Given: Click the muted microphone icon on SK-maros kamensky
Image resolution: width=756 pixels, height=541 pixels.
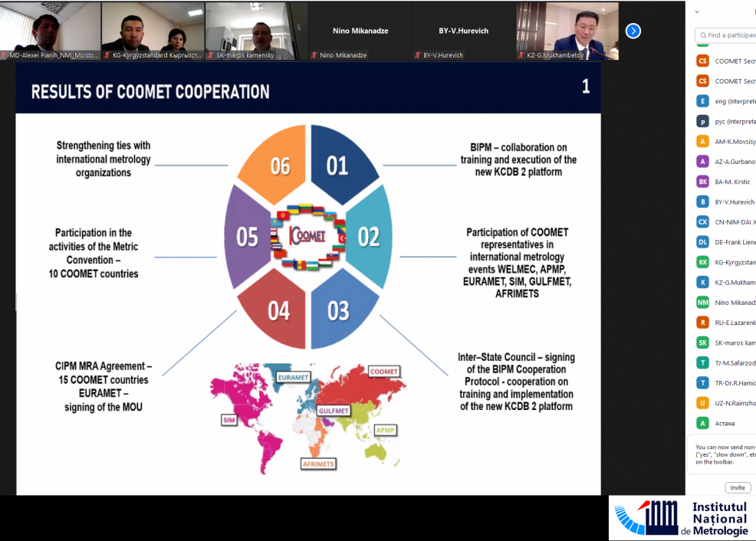Looking at the screenshot, I should tap(211, 56).
